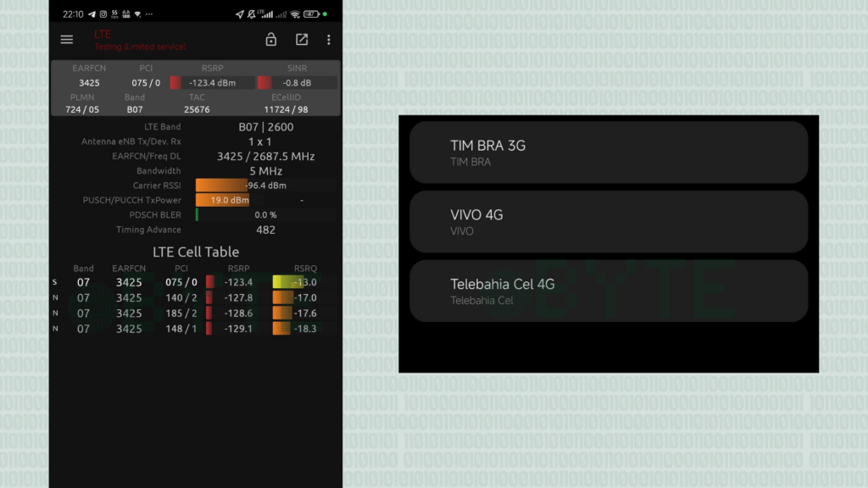
Task: Tap the PDSCH BLER 0.0 % value
Action: (x=265, y=214)
